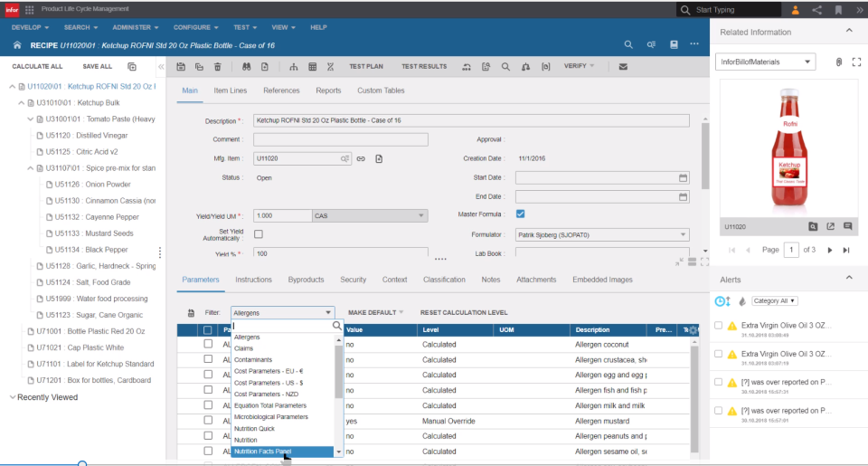Open the InforBillofMaterials dropdown
Image resolution: width=868 pixels, height=466 pixels.
click(765, 62)
